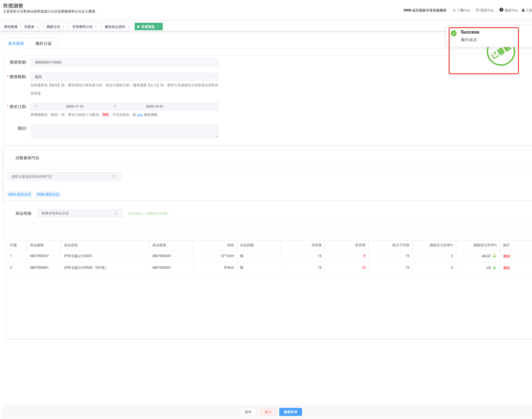The height and width of the screenshot is (419, 532).
Task: Click the 繼續新增 button
Action: coord(290,412)
